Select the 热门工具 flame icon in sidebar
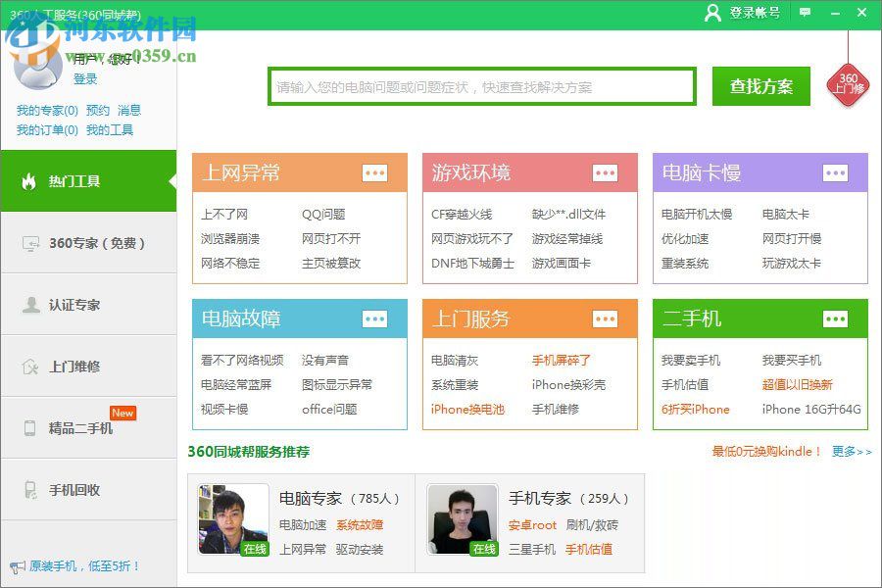The image size is (882, 588). 29,180
